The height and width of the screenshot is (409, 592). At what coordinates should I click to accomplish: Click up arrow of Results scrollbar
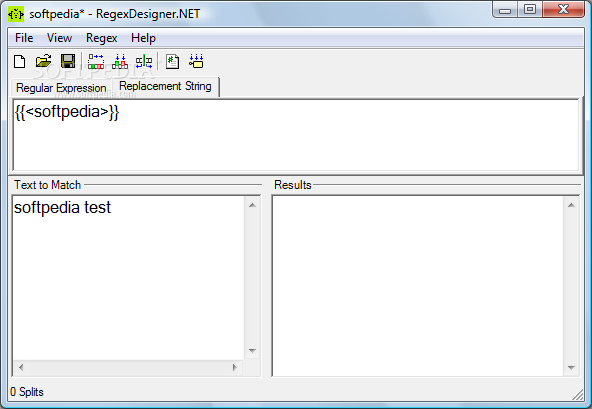571,205
